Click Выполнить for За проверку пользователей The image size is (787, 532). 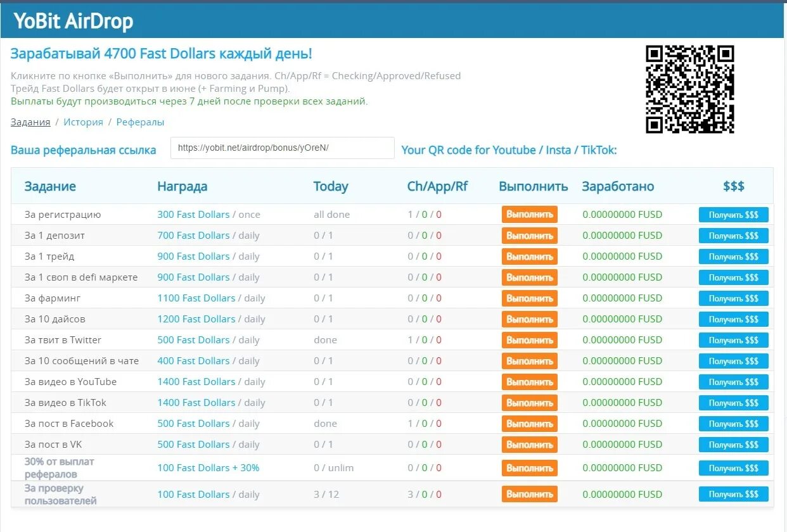[x=530, y=494]
